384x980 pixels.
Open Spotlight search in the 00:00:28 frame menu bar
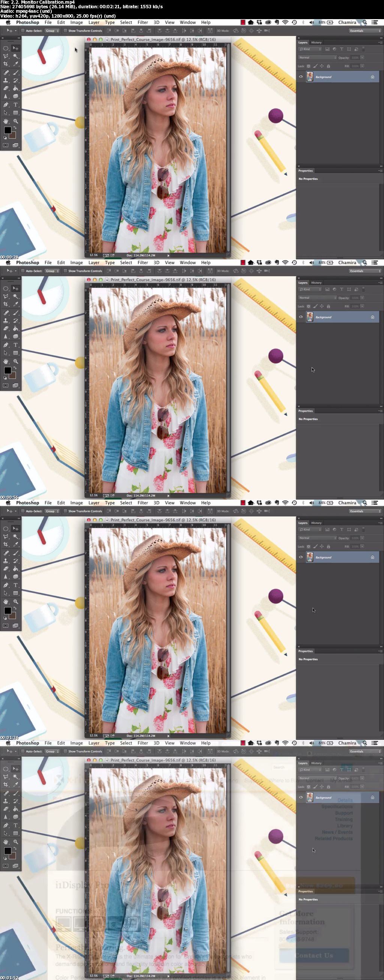[x=364, y=23]
